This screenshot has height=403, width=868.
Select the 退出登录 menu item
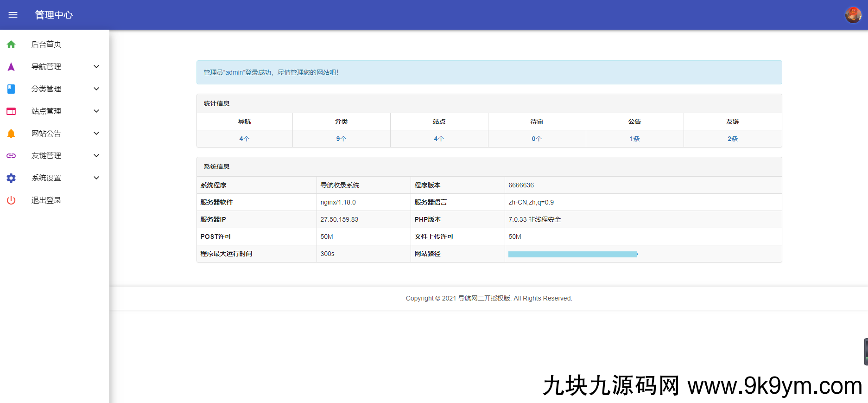coord(46,200)
